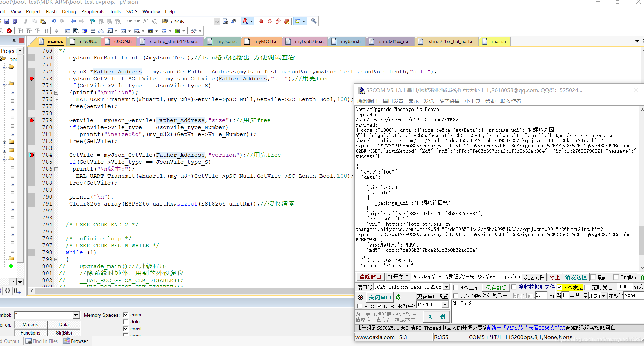Open the 端口号 COM5 port dropdown
Image resolution: width=644 pixels, height=346 pixels.
(446, 287)
